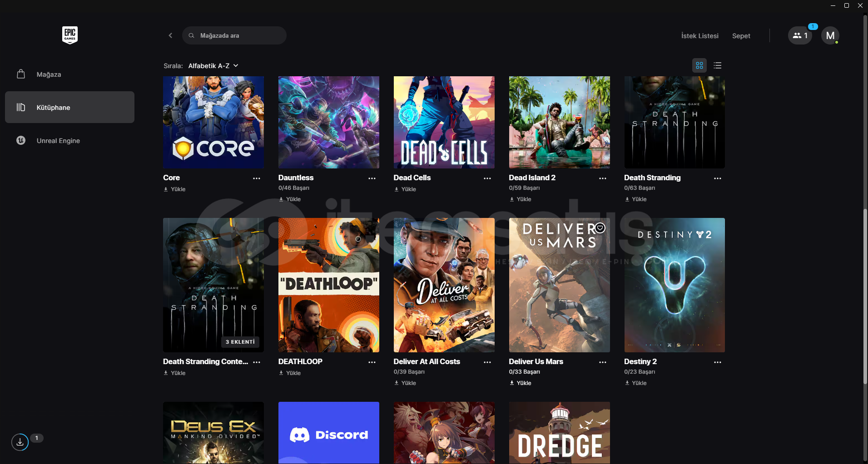
Task: Open the Dead Island 2 cover
Action: (x=560, y=122)
